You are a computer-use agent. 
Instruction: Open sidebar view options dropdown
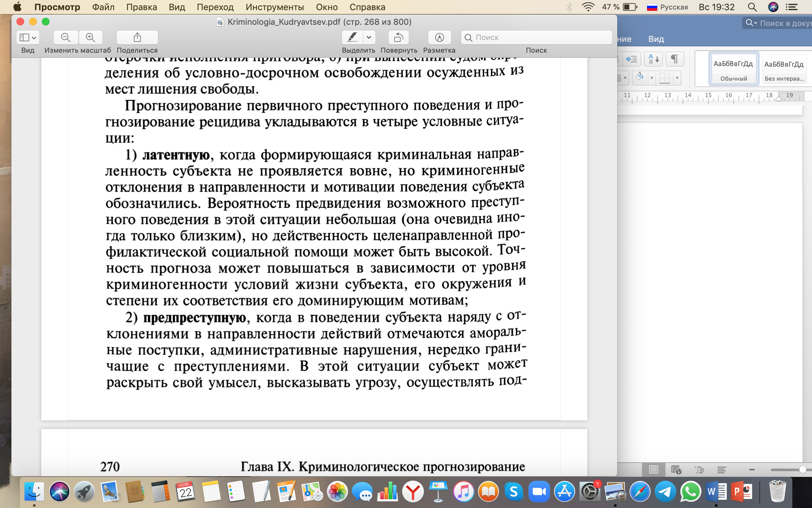[28, 37]
